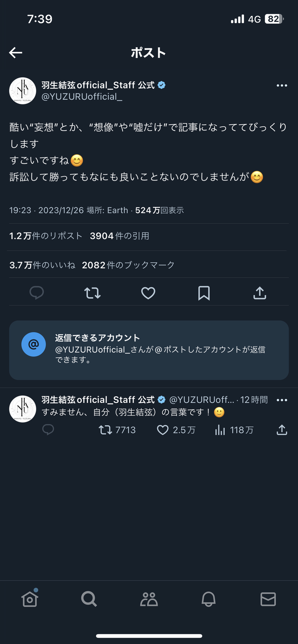Open the Notifications tab

(209, 599)
